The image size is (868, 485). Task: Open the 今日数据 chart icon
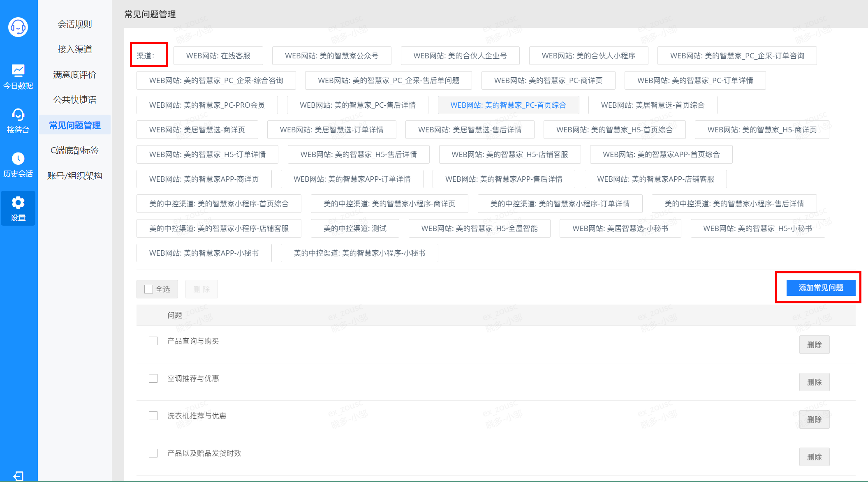point(18,70)
